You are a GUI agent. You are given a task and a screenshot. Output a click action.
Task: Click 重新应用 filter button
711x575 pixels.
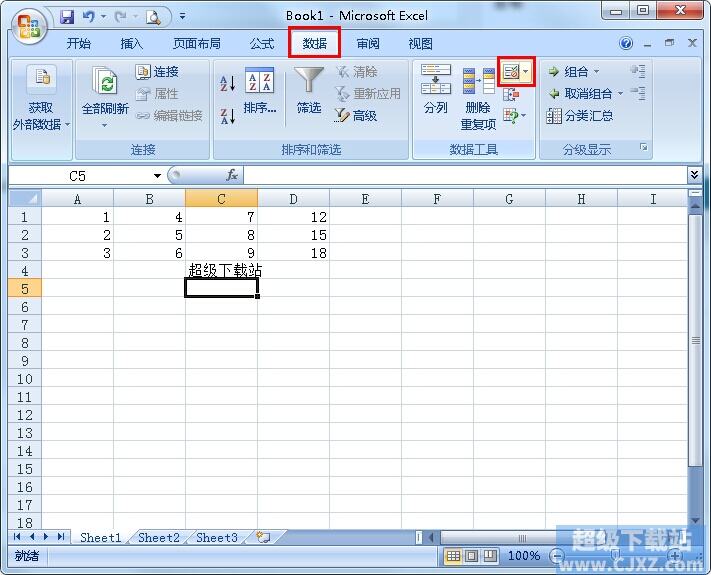368,94
